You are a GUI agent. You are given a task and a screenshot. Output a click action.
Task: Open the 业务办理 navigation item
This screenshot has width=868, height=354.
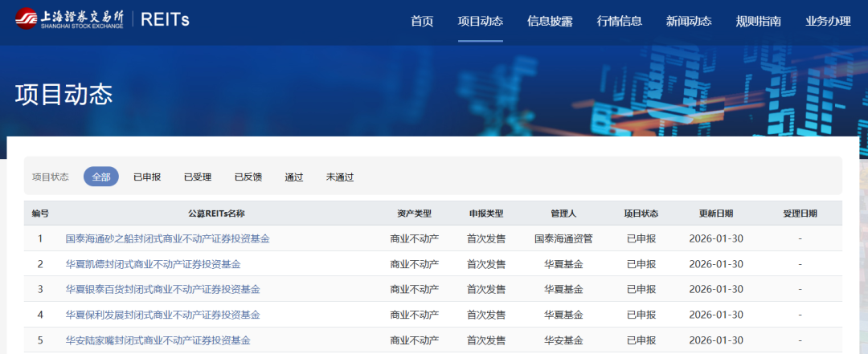(828, 22)
